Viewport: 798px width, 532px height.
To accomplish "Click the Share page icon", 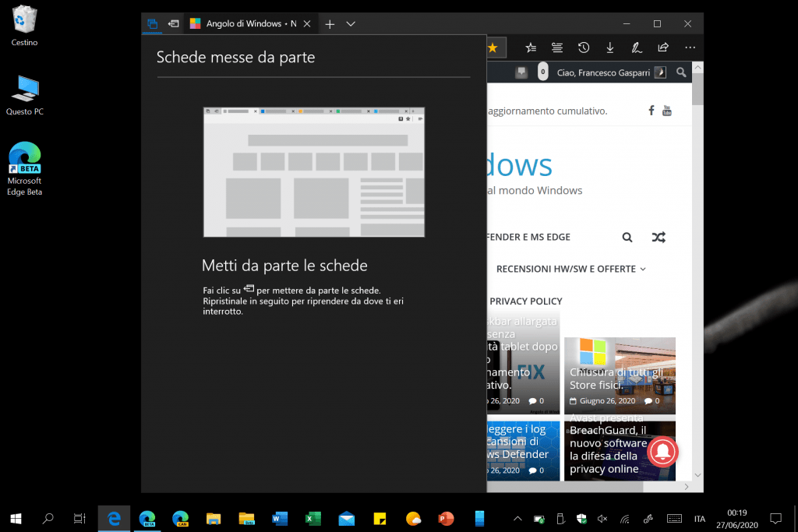I will coord(663,48).
